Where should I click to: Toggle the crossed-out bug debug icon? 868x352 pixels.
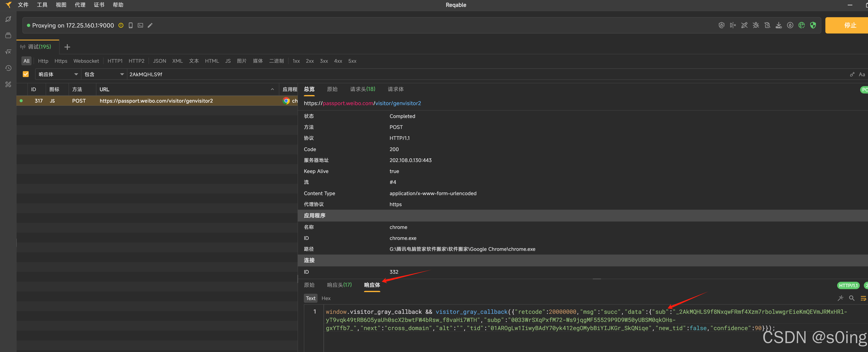point(756,25)
